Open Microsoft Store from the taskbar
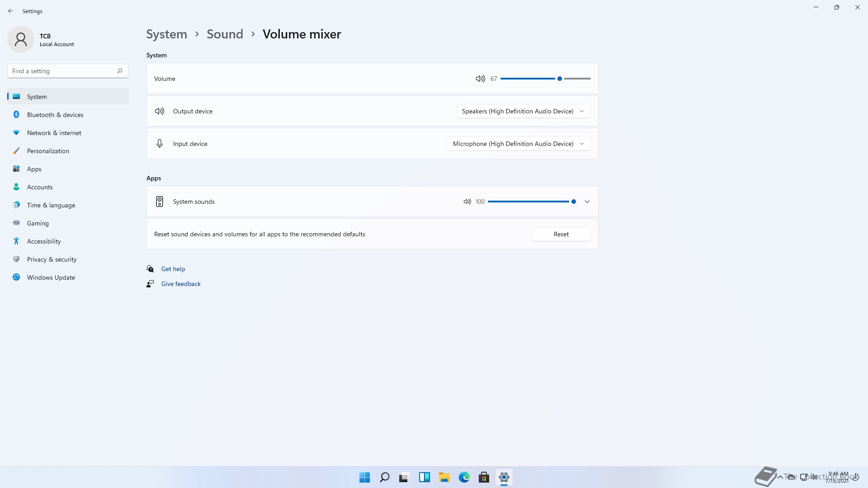868x488 pixels. pyautogui.click(x=484, y=477)
